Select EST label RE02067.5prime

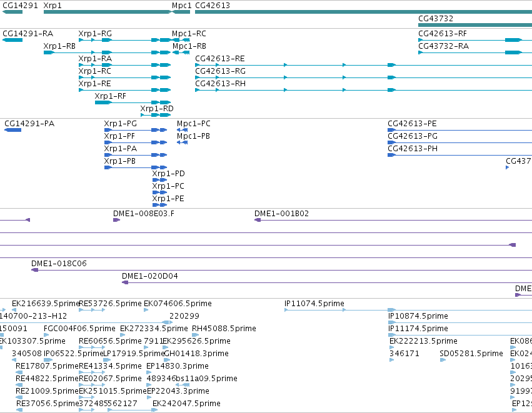click(x=110, y=379)
